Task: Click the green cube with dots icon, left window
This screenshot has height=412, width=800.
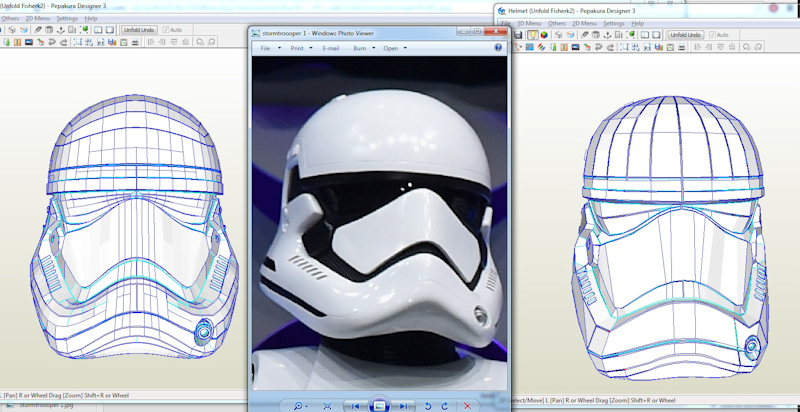Action: tap(85, 30)
